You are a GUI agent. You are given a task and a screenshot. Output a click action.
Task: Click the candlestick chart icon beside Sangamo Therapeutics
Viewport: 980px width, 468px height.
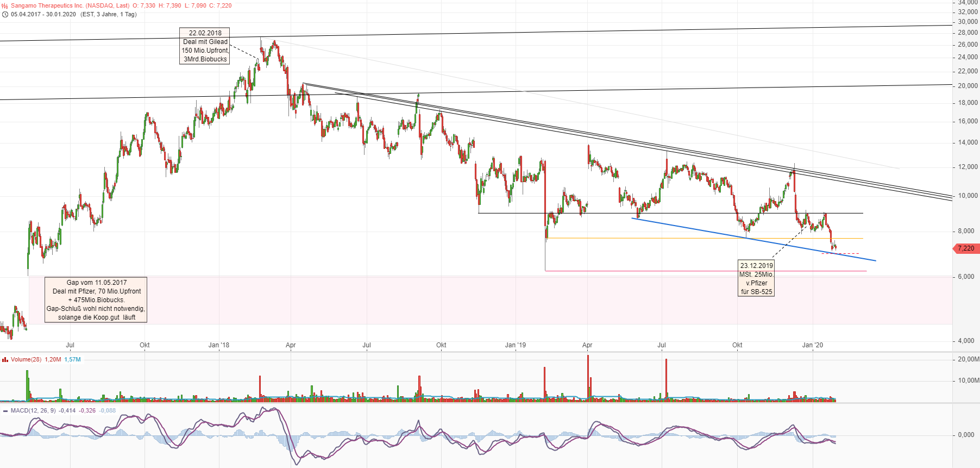tap(4, 5)
